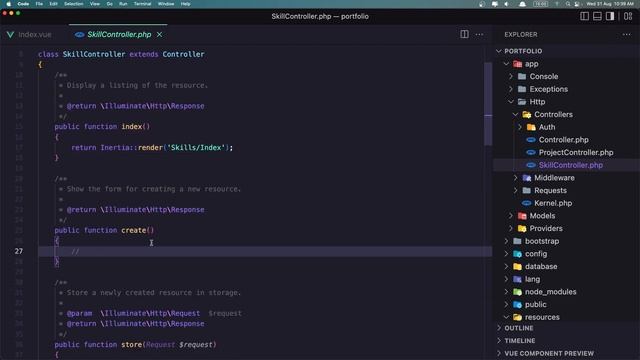Expand the Middleware folder
The height and width of the screenshot is (360, 640).
pyautogui.click(x=515, y=178)
